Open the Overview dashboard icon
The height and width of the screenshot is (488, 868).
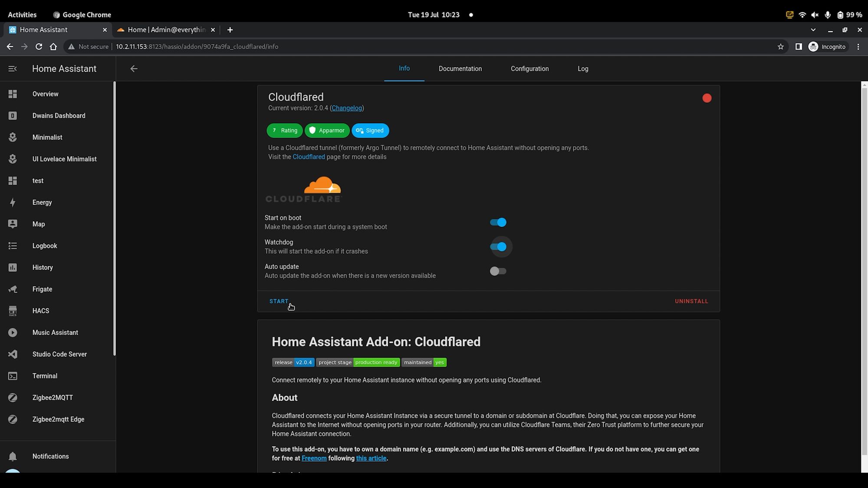coord(13,94)
